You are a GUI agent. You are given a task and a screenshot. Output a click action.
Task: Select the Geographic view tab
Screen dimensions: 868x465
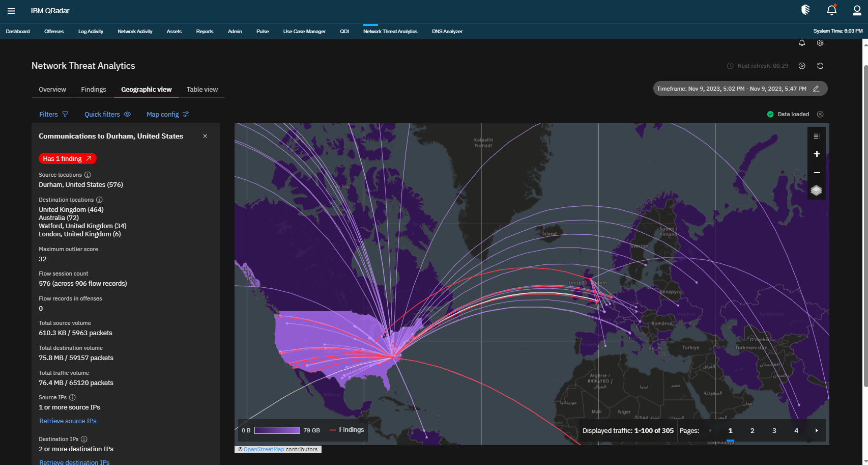coord(147,90)
